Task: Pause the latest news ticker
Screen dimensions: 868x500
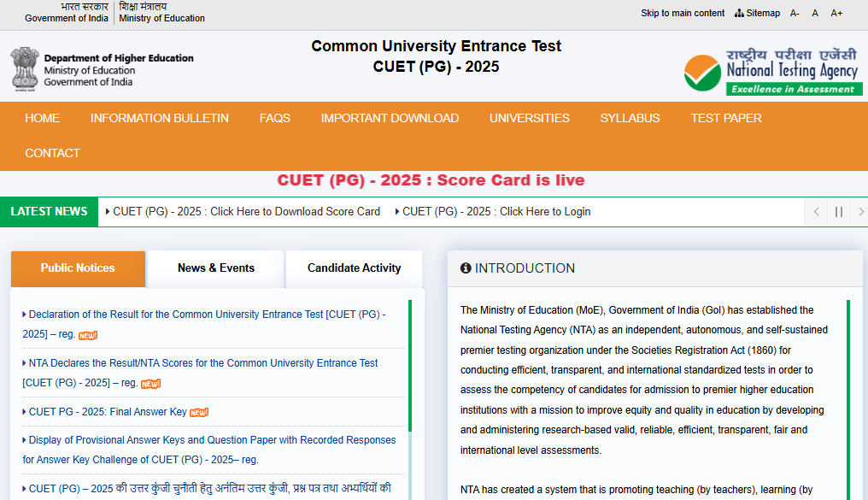Action: point(838,212)
